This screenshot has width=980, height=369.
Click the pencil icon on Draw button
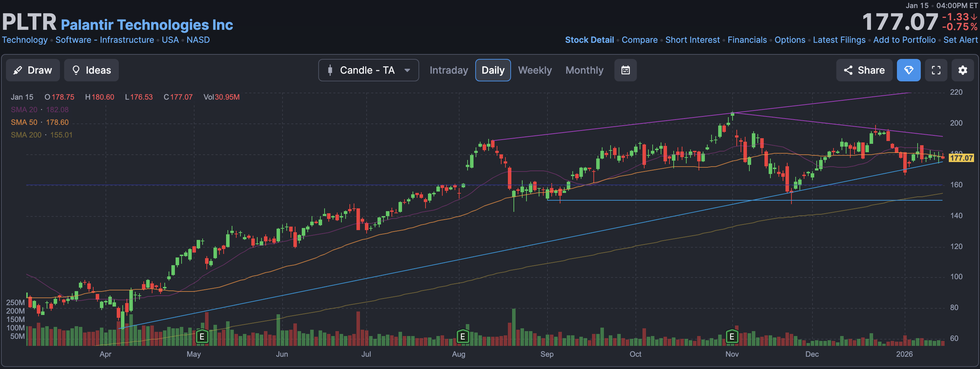18,70
